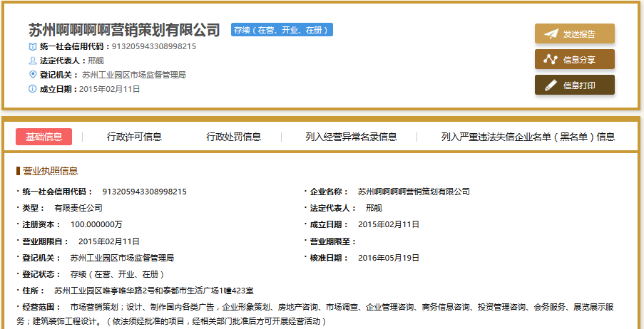Open the 行政处罚信息 tab
Screen dimensions: 644x329
coord(233,137)
